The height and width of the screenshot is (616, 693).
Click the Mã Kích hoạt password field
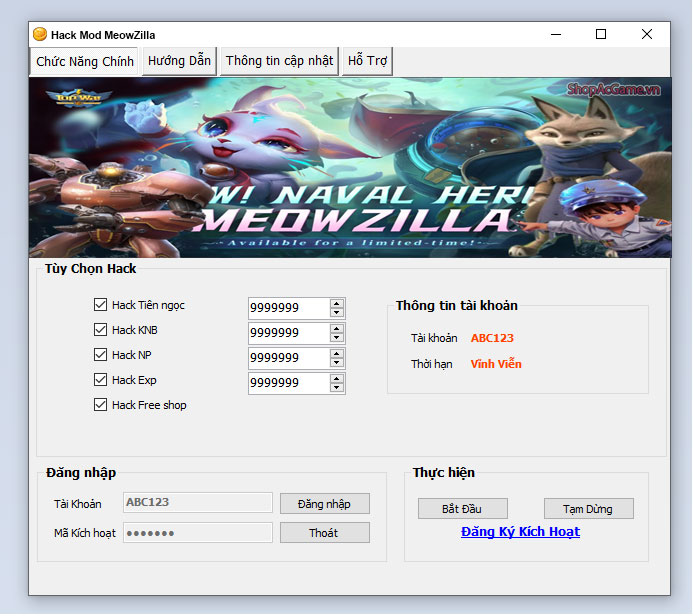pyautogui.click(x=198, y=533)
